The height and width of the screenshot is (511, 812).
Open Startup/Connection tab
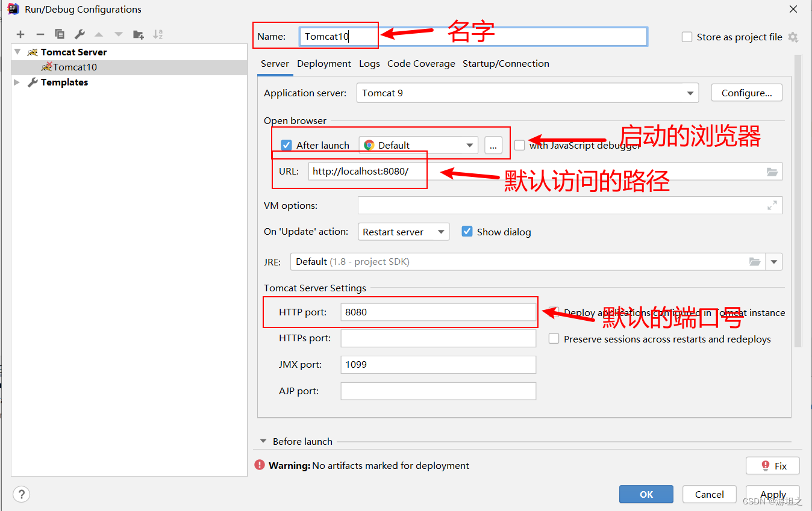(506, 64)
